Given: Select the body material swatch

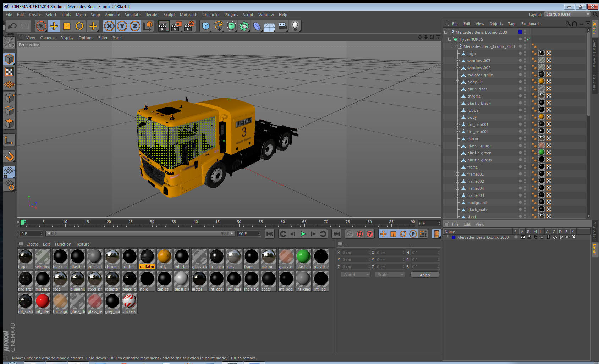Looking at the screenshot, I should point(164,256).
